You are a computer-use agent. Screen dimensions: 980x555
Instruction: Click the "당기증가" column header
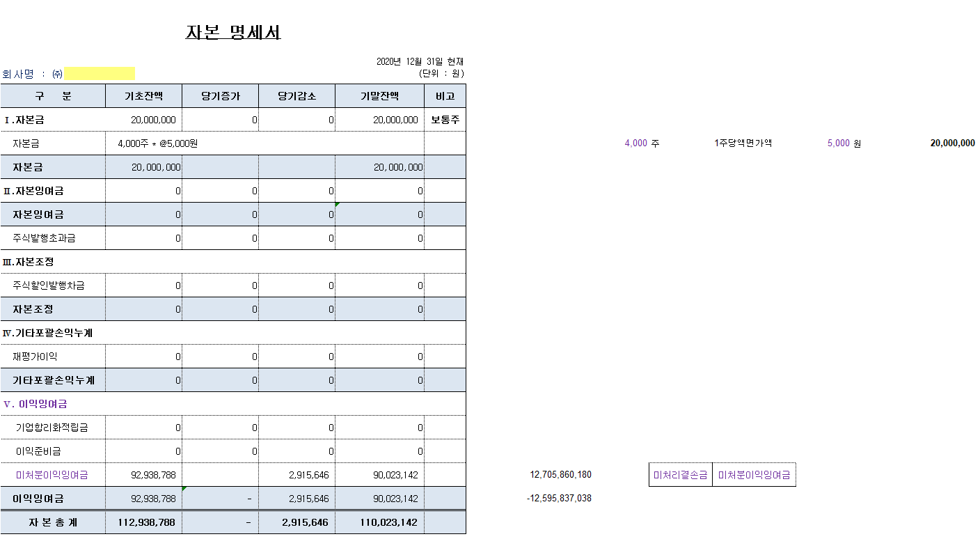point(220,96)
